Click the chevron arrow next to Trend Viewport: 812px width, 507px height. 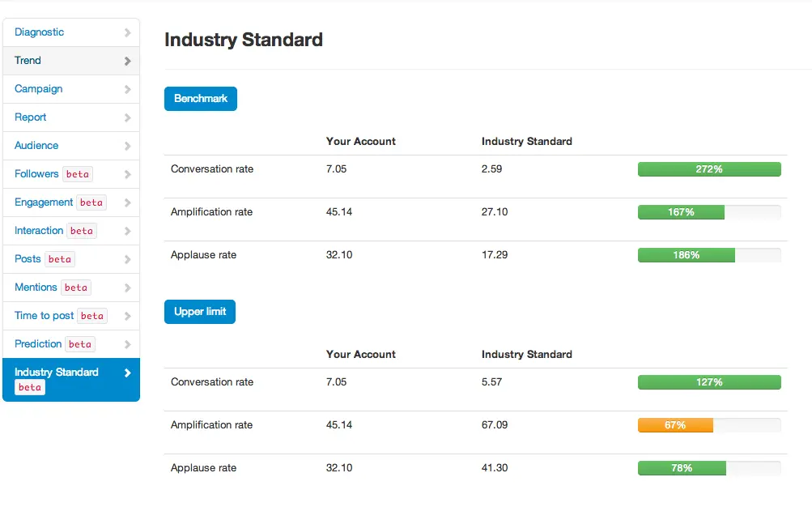(127, 62)
